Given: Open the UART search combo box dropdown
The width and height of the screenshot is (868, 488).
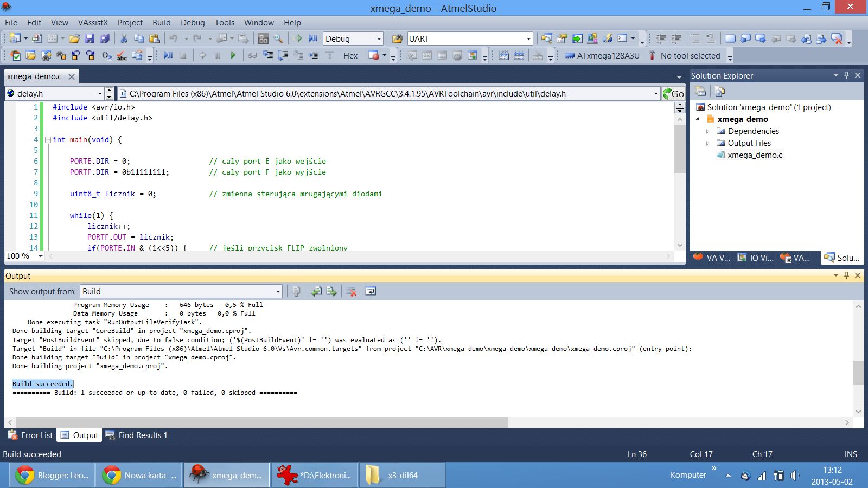Looking at the screenshot, I should pos(528,39).
